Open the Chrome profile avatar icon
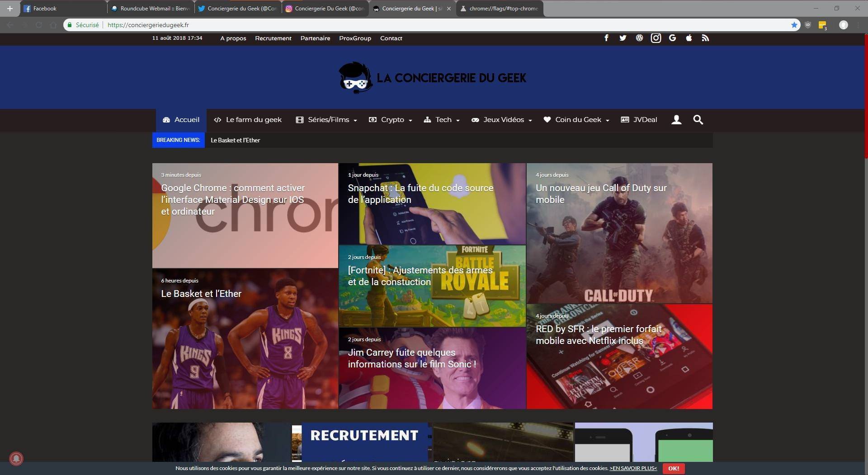The width and height of the screenshot is (868, 475). click(x=843, y=25)
